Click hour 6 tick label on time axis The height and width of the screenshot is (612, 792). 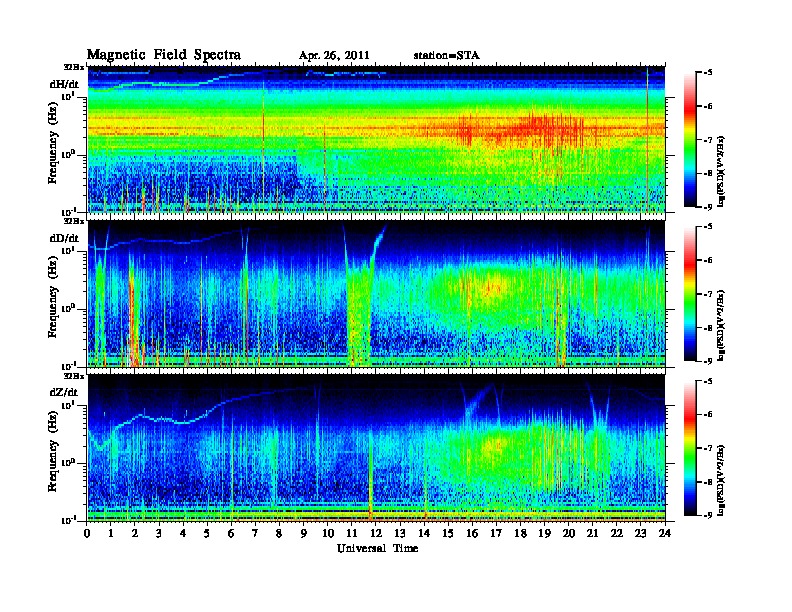(231, 533)
